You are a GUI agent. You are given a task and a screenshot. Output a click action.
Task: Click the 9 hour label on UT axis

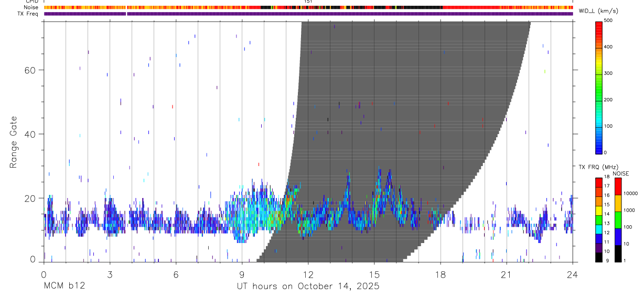coord(242,274)
